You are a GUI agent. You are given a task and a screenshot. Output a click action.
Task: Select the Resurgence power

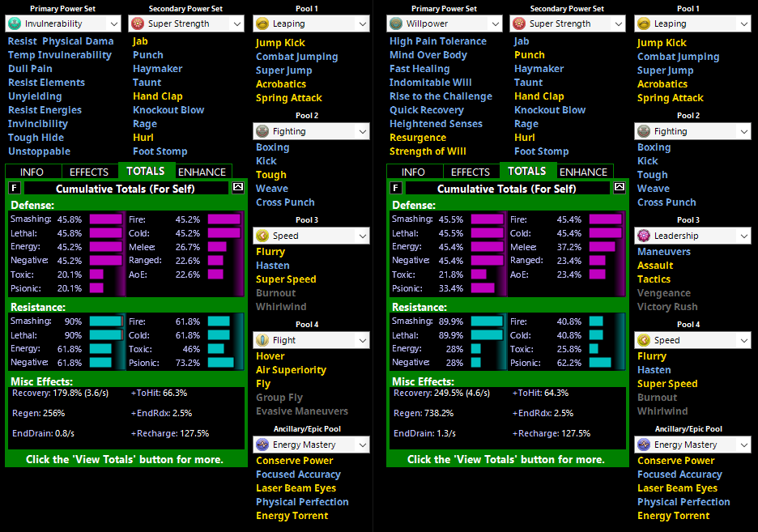point(418,138)
